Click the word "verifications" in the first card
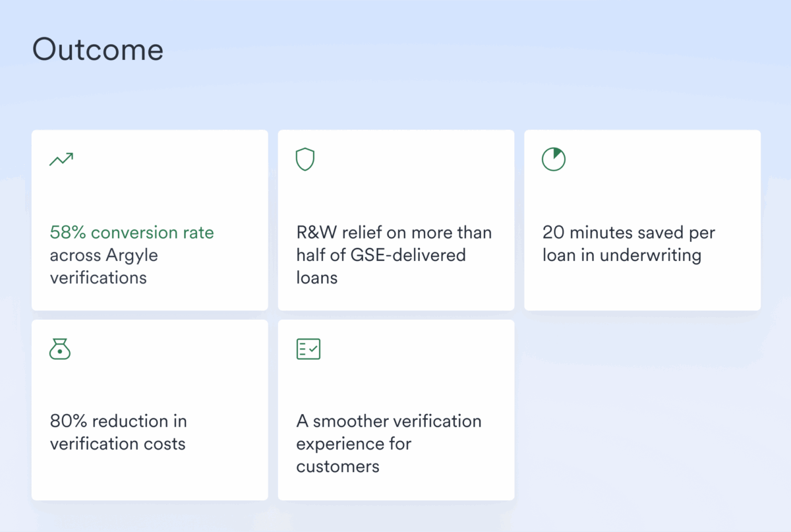Image resolution: width=791 pixels, height=532 pixels. 98,278
